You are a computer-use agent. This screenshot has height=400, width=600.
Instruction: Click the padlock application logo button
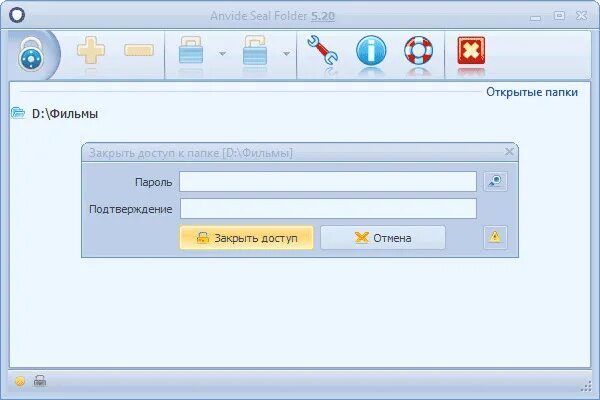pyautogui.click(x=31, y=55)
